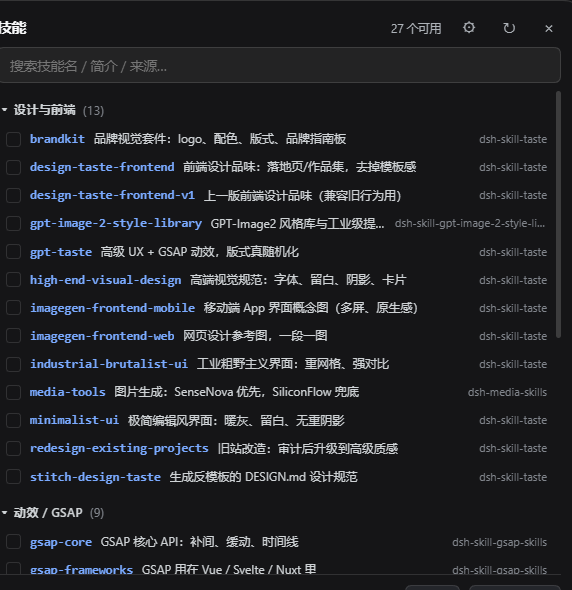Check the gsap-core checkbox
Viewport: 572px width, 590px height.
point(14,542)
